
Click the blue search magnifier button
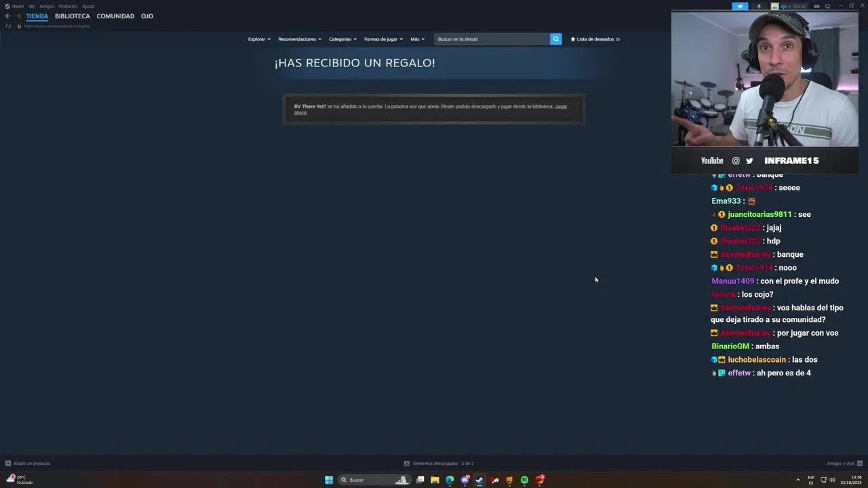coord(555,39)
